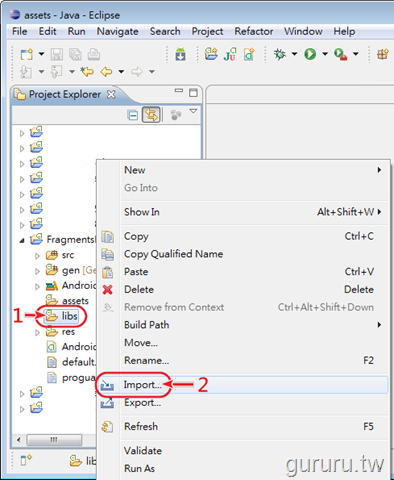The height and width of the screenshot is (480, 394).
Task: Toggle Link with Editor button
Action: (151, 115)
